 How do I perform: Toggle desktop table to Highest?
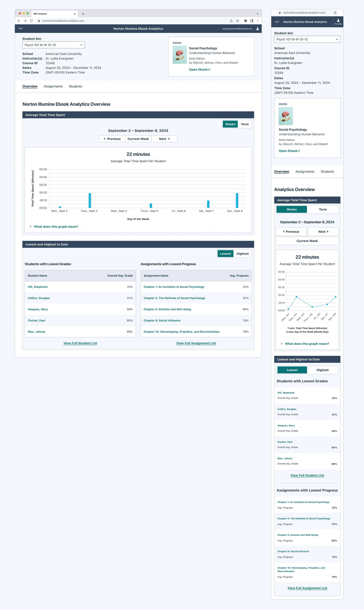(242, 254)
